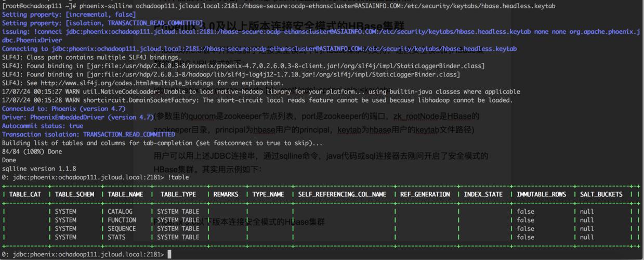Click 'Setting property: [isolation, TRANSACTION_READ_COMMITTED]' line
Viewport: 644px width, 260px height.
coord(103,23)
